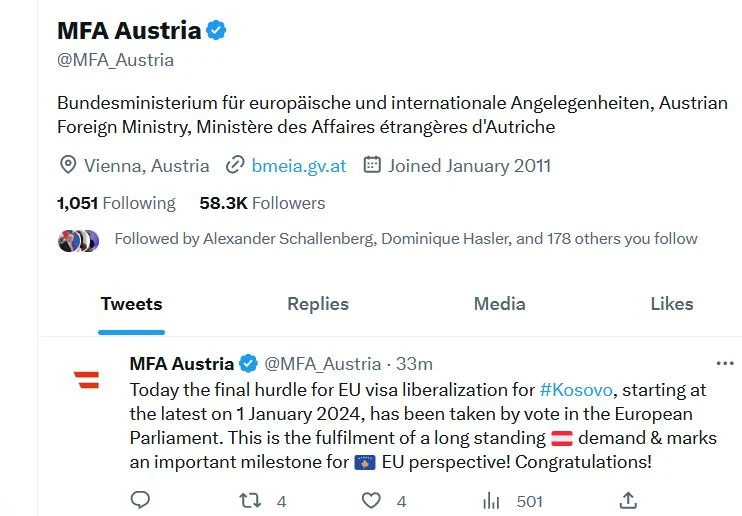Click the follower avatars next to 'Followed by'
Viewport: 742px width, 516px height.
click(78, 240)
